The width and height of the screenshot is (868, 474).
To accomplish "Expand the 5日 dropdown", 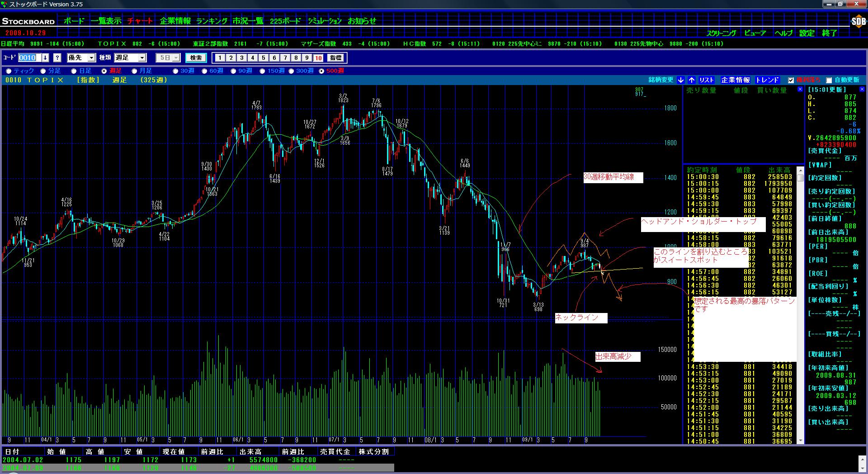I will 176,58.
